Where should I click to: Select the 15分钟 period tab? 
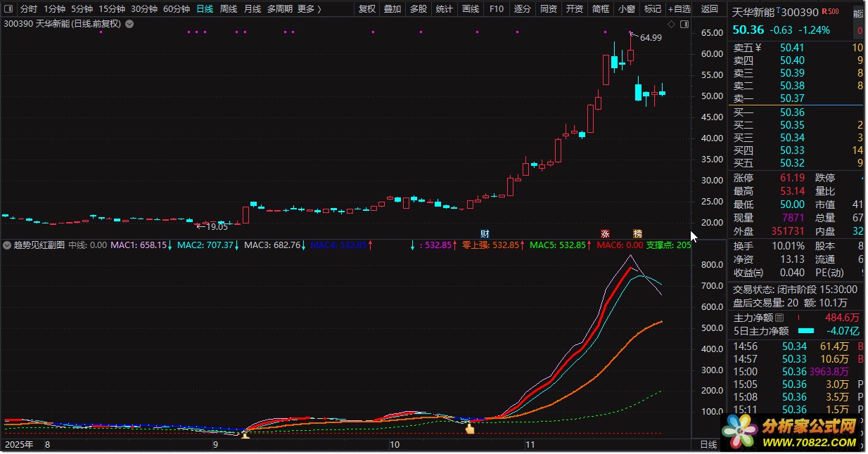[112, 9]
